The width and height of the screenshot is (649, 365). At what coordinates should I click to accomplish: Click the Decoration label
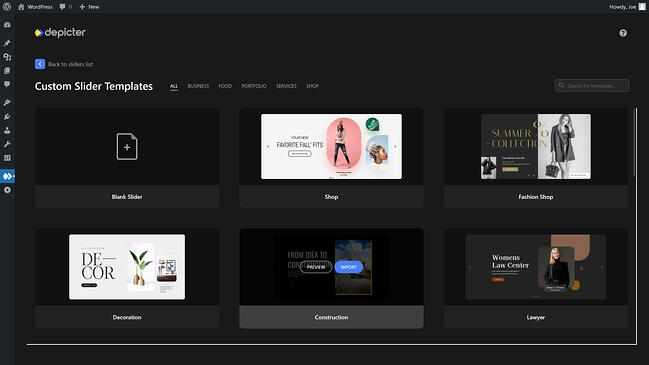[127, 317]
